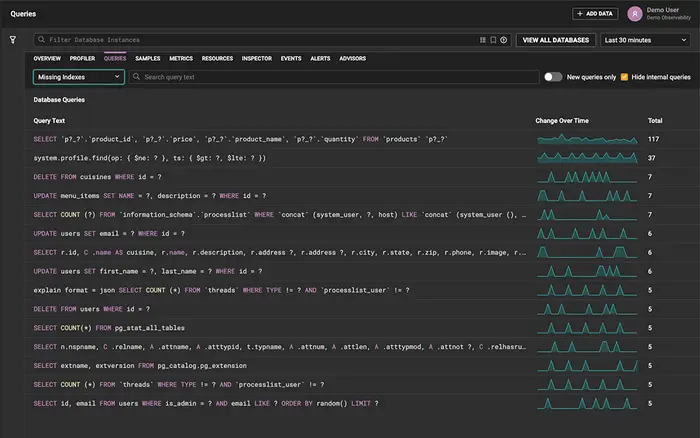Click total value 37
Image resolution: width=700 pixels, height=438 pixels.
click(x=651, y=158)
